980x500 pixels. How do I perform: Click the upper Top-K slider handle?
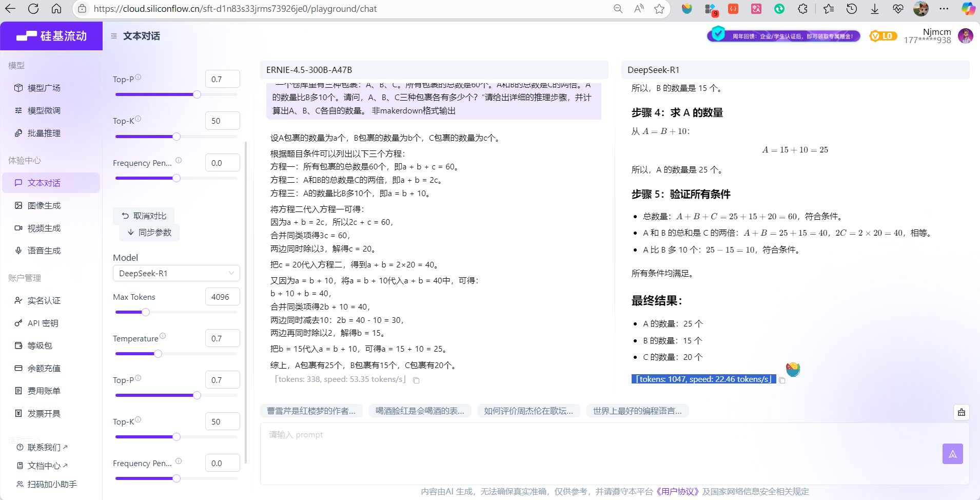177,137
